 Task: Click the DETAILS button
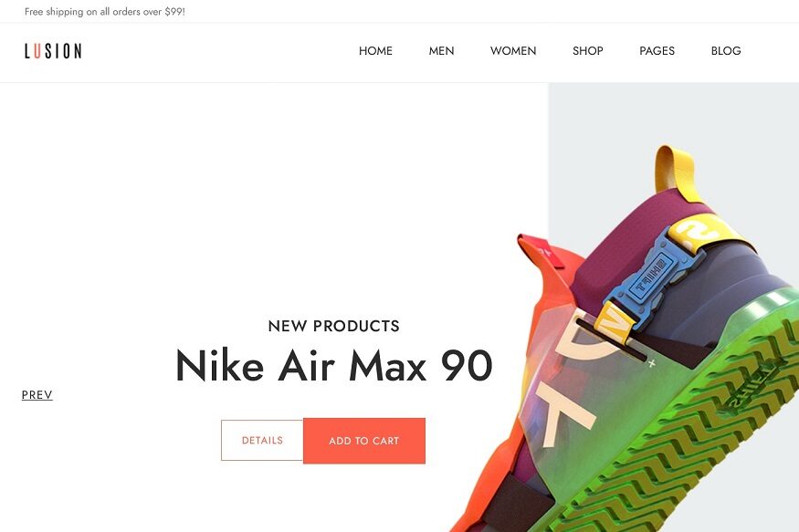pos(262,441)
